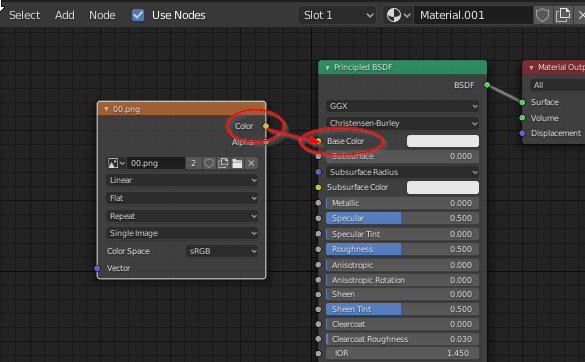Open the Repeat extension dropdown
The width and height of the screenshot is (585, 362).
pos(182,216)
